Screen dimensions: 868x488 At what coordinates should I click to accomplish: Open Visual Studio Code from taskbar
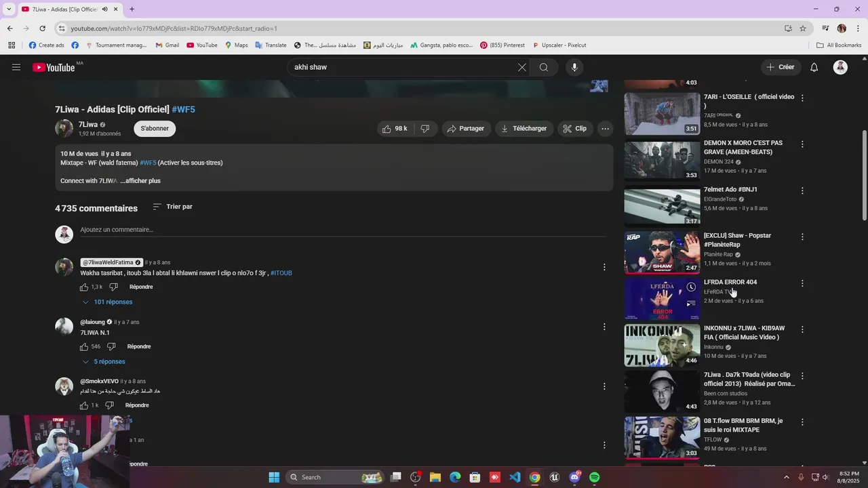pyautogui.click(x=515, y=477)
